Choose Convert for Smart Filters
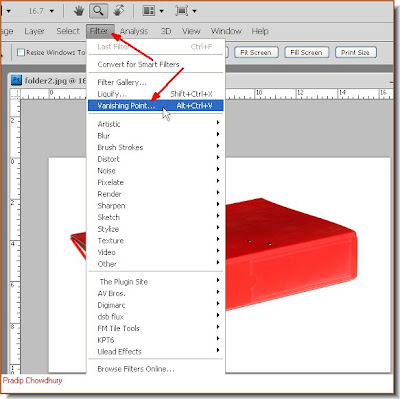 tap(155, 64)
